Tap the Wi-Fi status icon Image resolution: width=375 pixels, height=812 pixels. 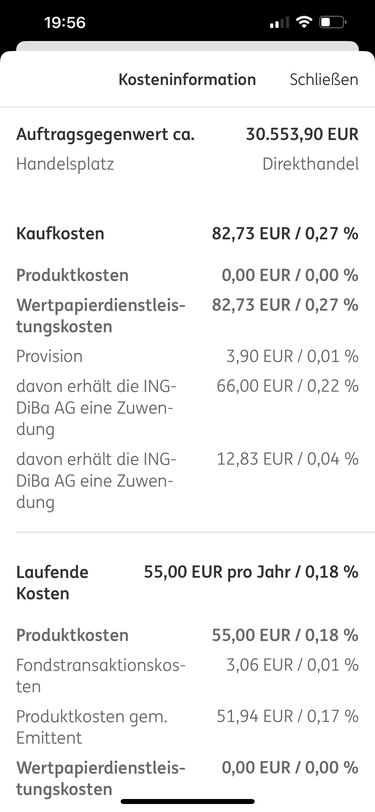[x=303, y=22]
